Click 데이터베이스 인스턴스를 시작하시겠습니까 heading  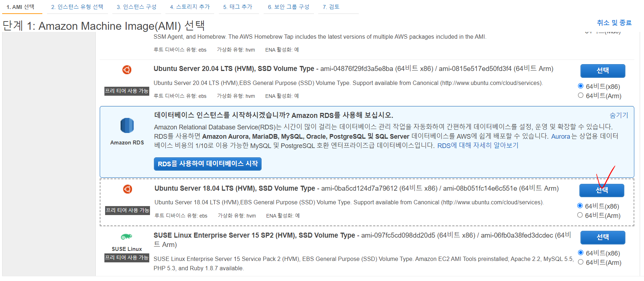pos(274,115)
